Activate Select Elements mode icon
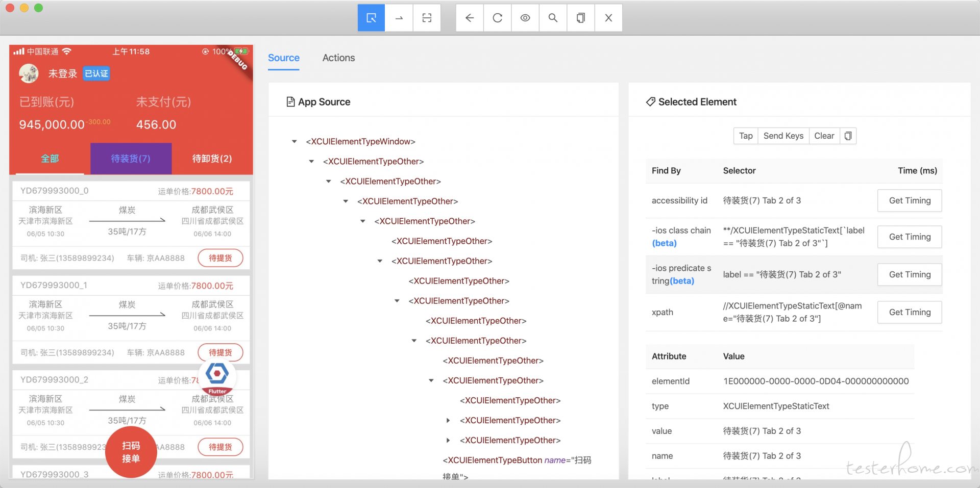This screenshot has width=980, height=488. tap(371, 18)
